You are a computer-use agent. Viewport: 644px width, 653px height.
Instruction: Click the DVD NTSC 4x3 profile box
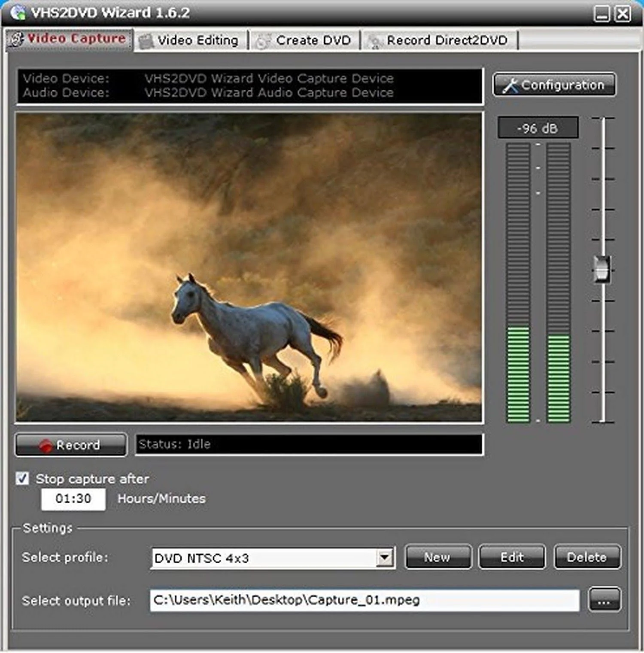[x=272, y=558]
